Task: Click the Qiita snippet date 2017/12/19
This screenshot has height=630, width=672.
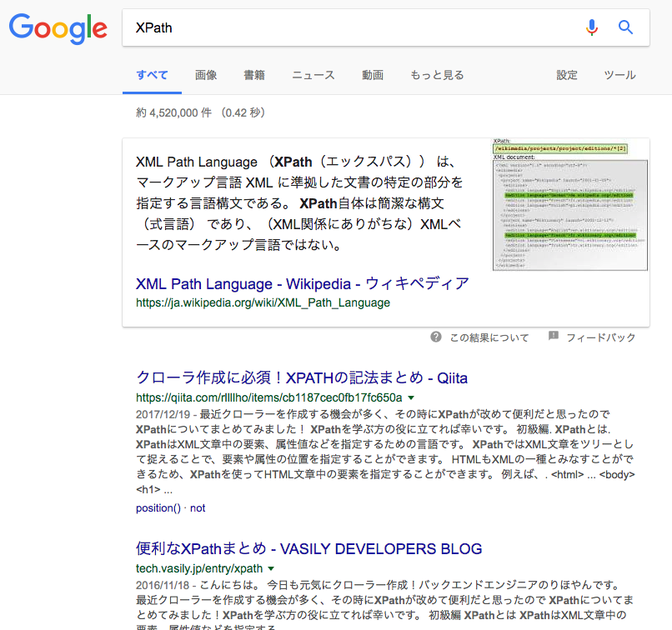Action: tap(163, 414)
